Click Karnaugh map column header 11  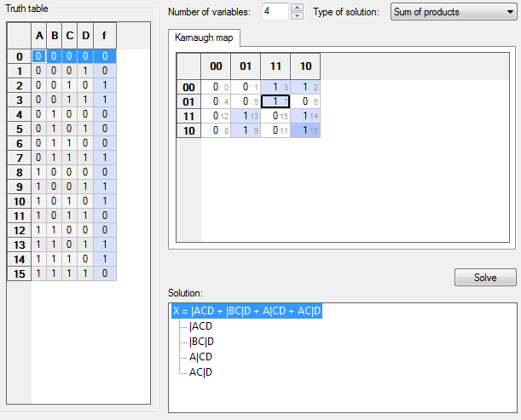click(275, 66)
